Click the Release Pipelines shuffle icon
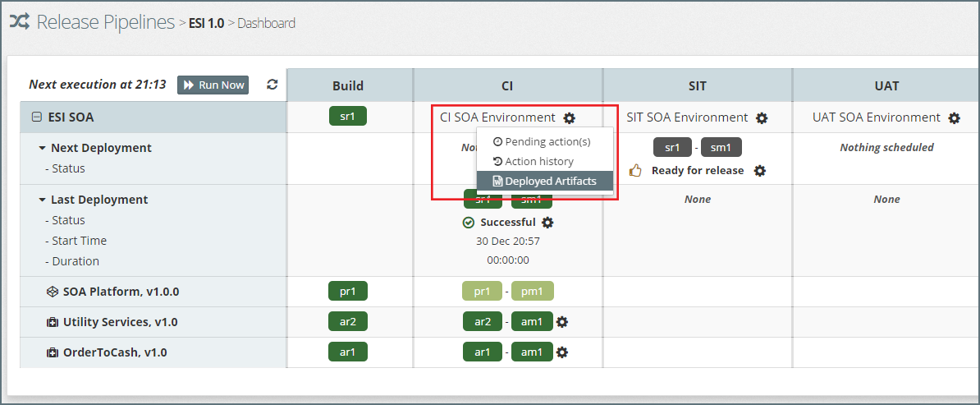 click(20, 22)
